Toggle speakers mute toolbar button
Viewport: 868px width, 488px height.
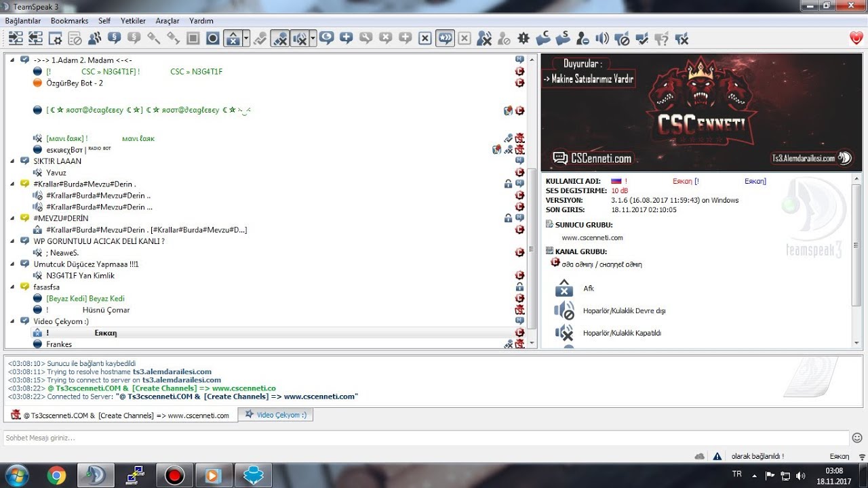pos(299,39)
